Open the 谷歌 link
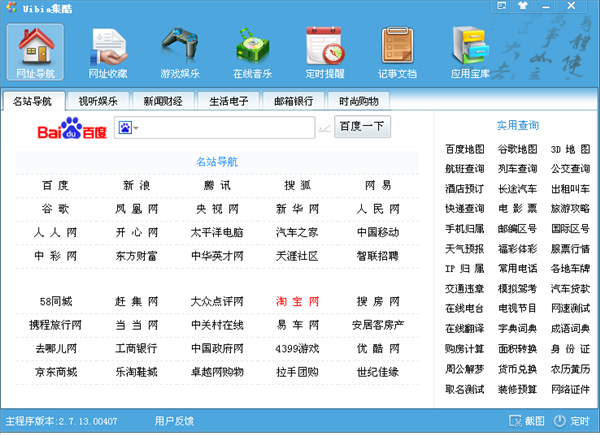This screenshot has height=435, width=600. (x=56, y=209)
